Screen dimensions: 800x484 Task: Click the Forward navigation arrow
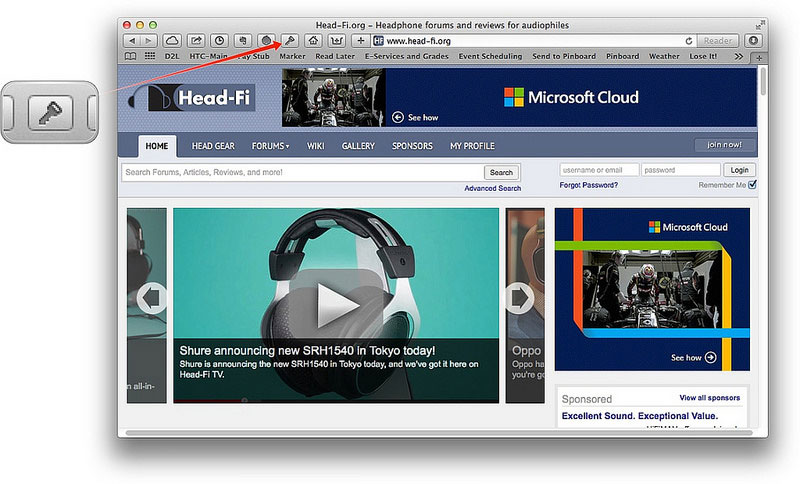pos(148,41)
